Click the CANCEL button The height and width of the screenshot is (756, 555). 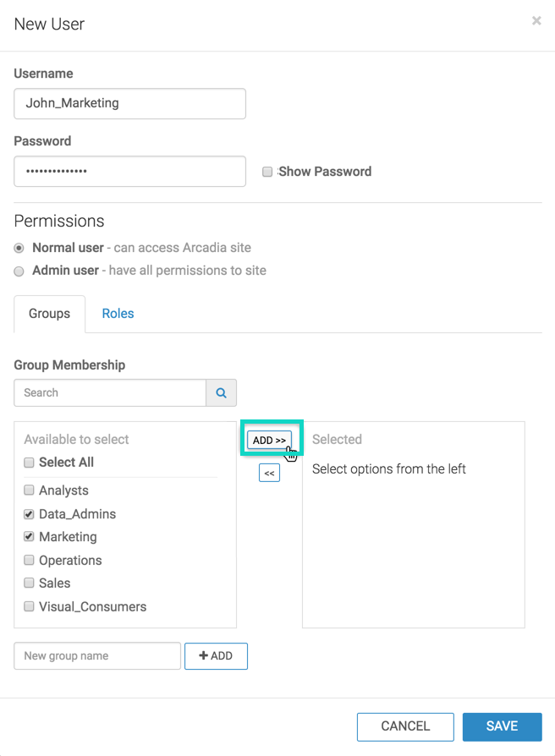405,726
